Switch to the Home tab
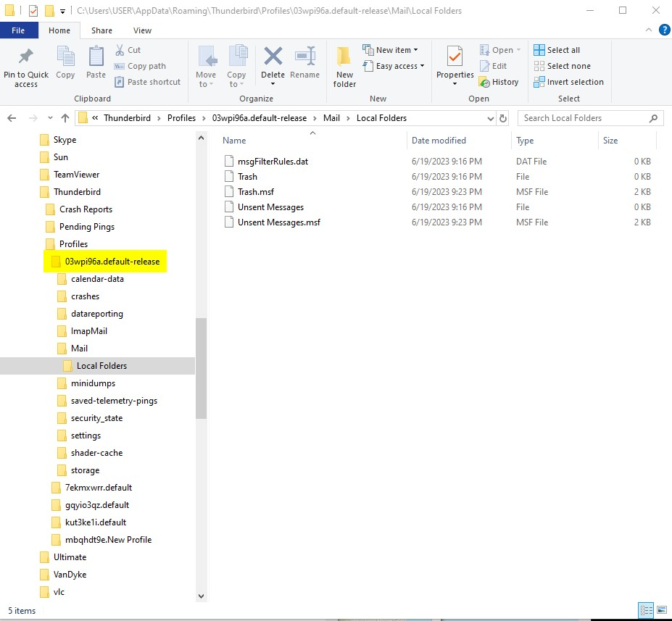This screenshot has width=672, height=621. (x=59, y=30)
